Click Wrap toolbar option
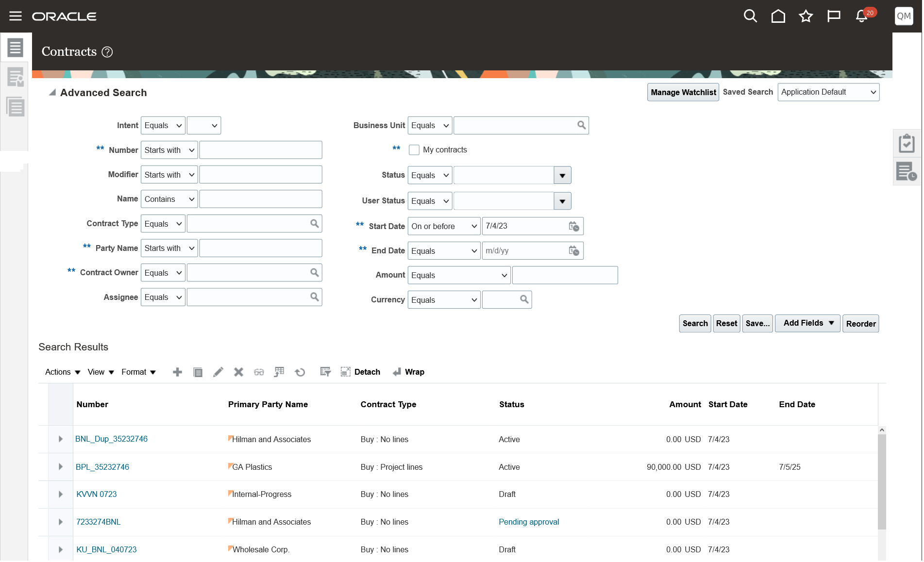The width and height of the screenshot is (924, 562). (408, 372)
